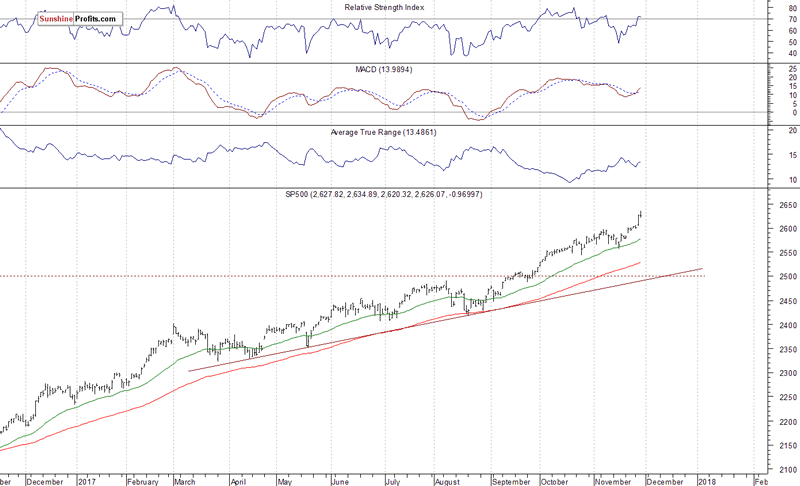Click the May label on time axis
The height and width of the screenshot is (486, 800).
tap(285, 482)
